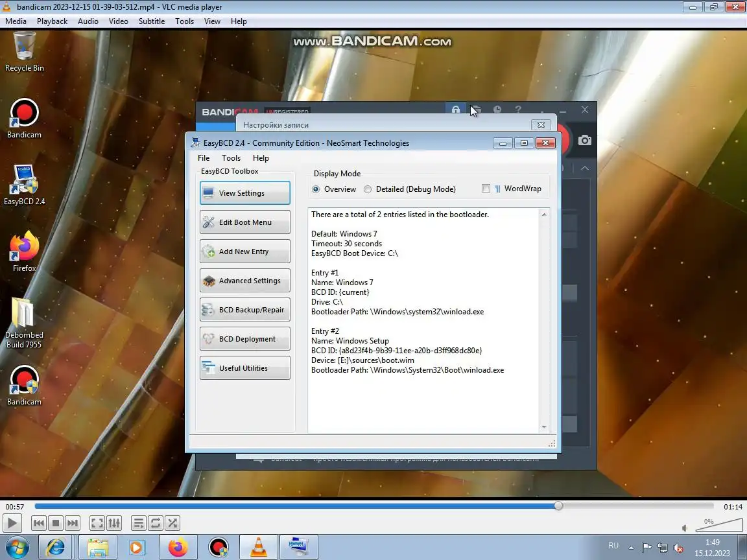Close the Настройки записи dialog
Image resolution: width=747 pixels, height=560 pixels.
pyautogui.click(x=541, y=124)
